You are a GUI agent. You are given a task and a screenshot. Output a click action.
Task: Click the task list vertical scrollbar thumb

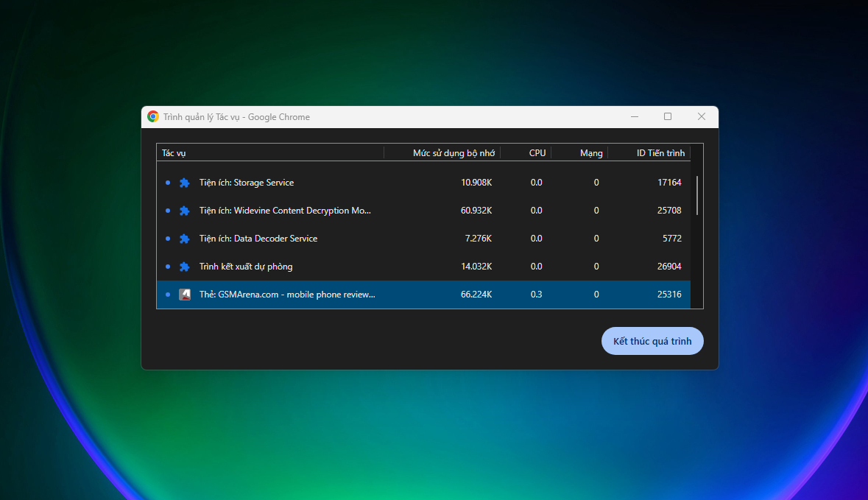(697, 195)
